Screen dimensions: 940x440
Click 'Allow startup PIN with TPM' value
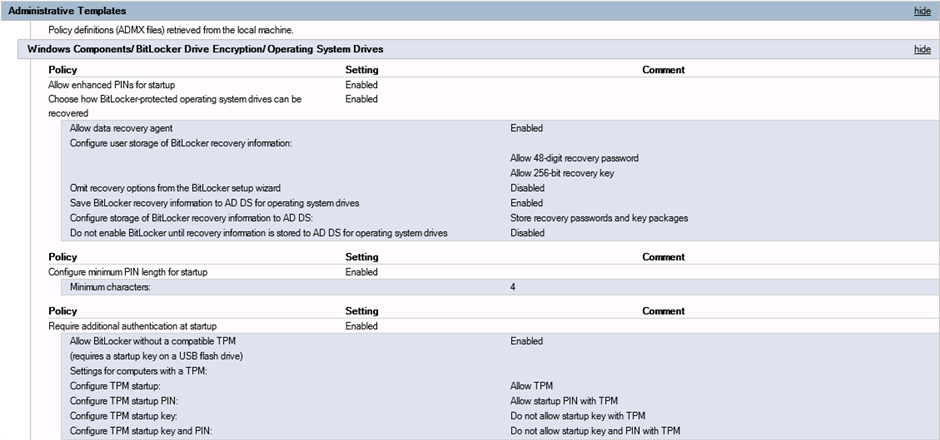coord(564,401)
